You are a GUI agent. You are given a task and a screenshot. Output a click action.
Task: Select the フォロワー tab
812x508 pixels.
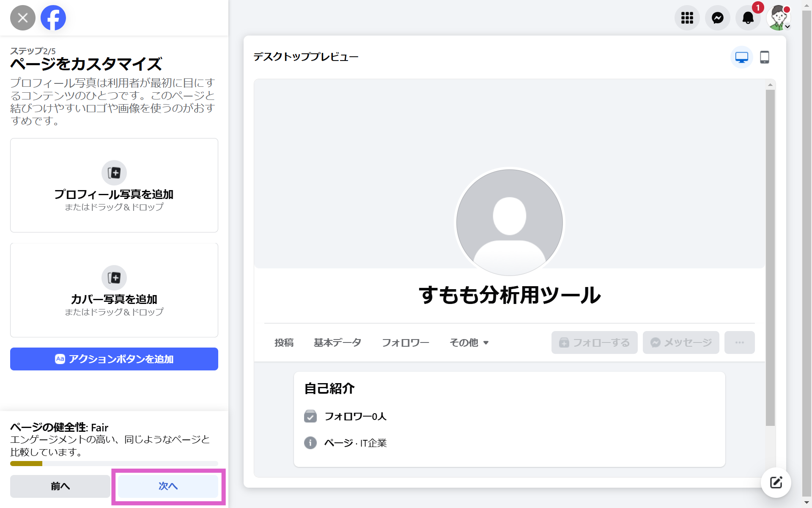click(405, 342)
